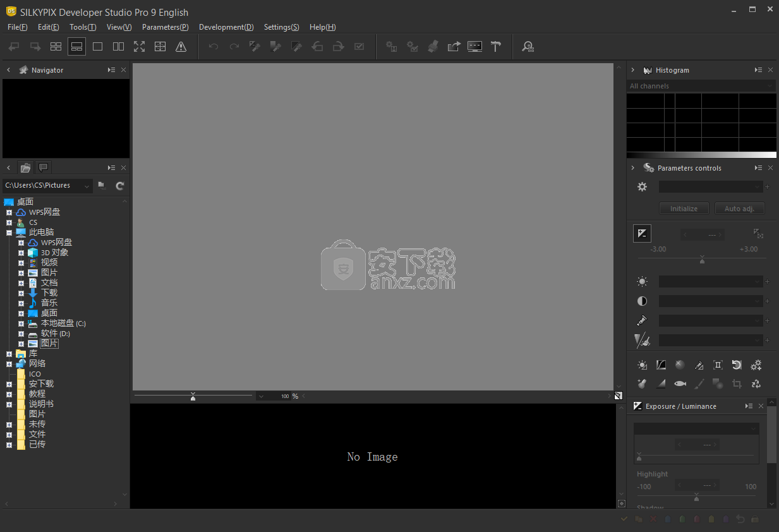Click the exposure bias slider handle
The image size is (779, 532).
pyautogui.click(x=702, y=260)
